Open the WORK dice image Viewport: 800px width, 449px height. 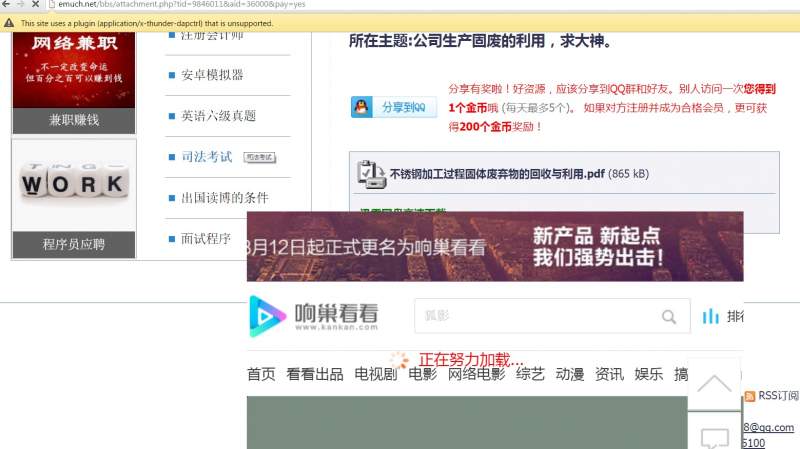point(74,185)
